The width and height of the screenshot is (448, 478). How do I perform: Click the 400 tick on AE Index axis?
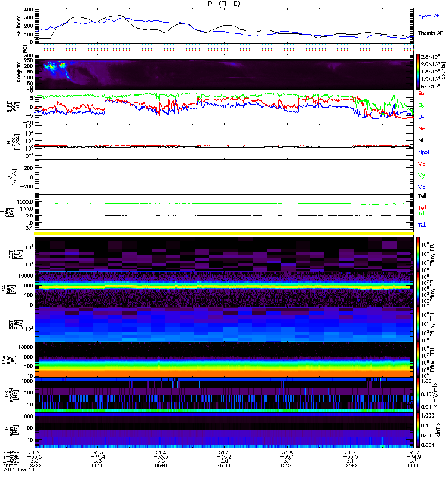[28, 10]
